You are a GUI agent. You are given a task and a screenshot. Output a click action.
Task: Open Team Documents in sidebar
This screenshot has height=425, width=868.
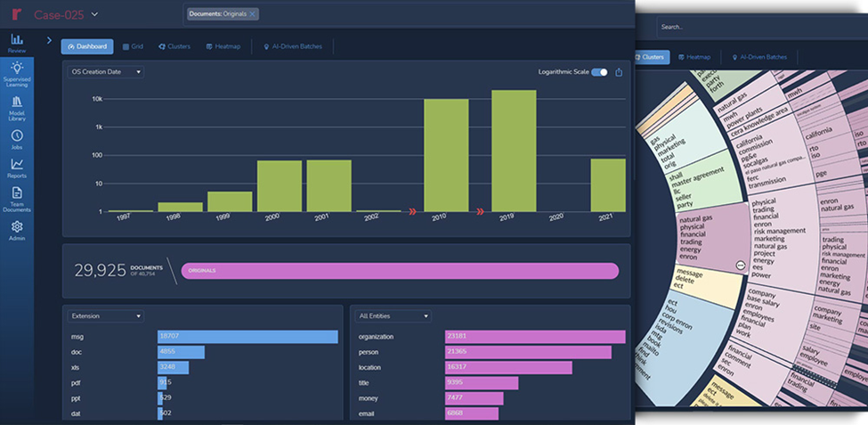point(17,200)
